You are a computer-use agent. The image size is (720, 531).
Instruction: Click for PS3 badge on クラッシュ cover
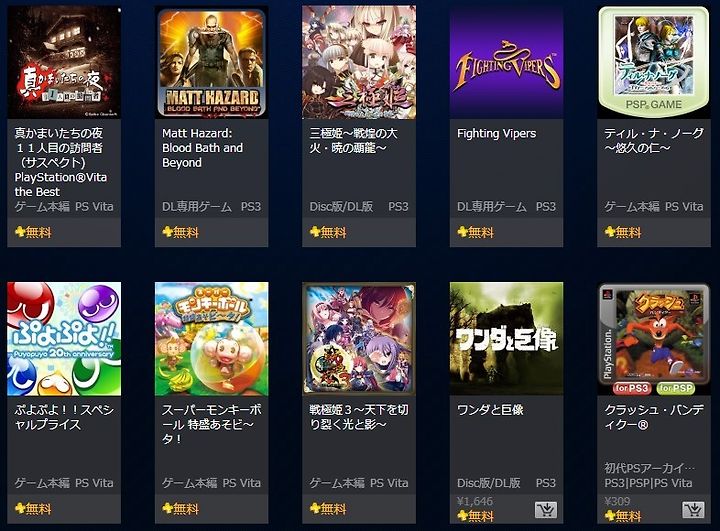coord(632,388)
